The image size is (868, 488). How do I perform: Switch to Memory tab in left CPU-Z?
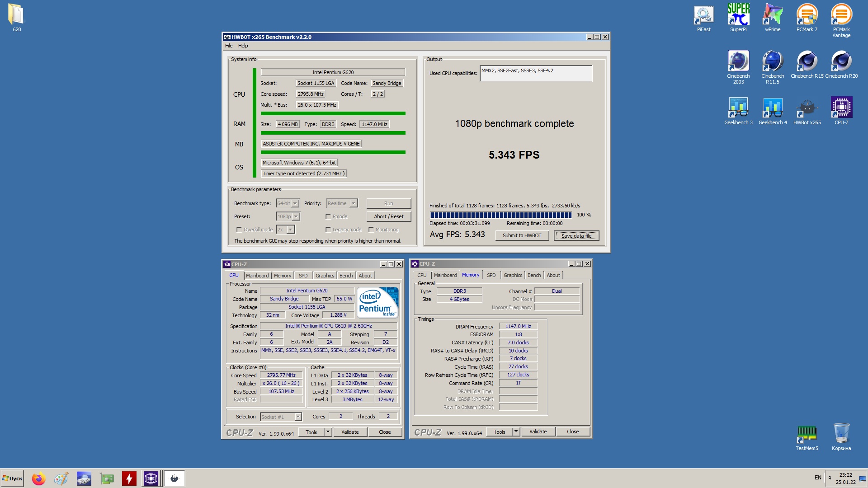[283, 276]
